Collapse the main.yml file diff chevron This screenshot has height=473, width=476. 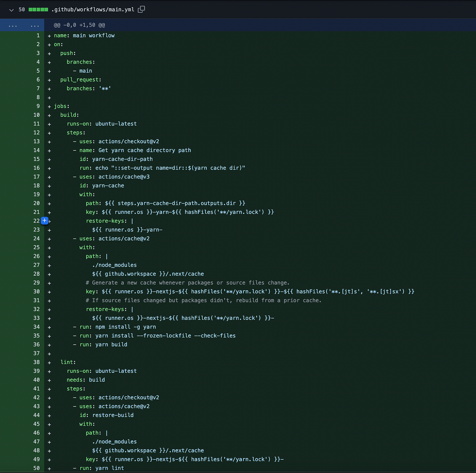pos(11,10)
